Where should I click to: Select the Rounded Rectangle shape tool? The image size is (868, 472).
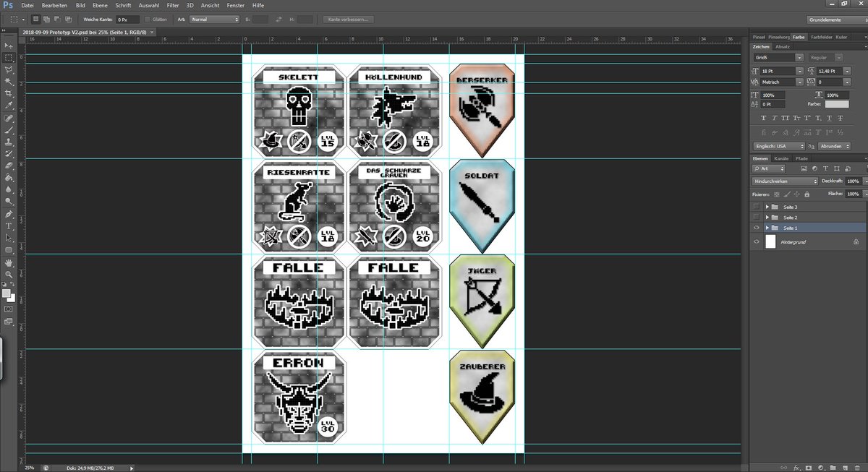pos(9,249)
